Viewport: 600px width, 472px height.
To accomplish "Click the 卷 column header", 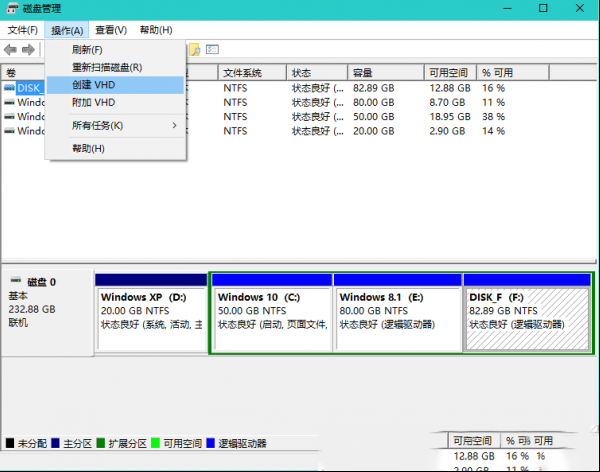I will [23, 73].
